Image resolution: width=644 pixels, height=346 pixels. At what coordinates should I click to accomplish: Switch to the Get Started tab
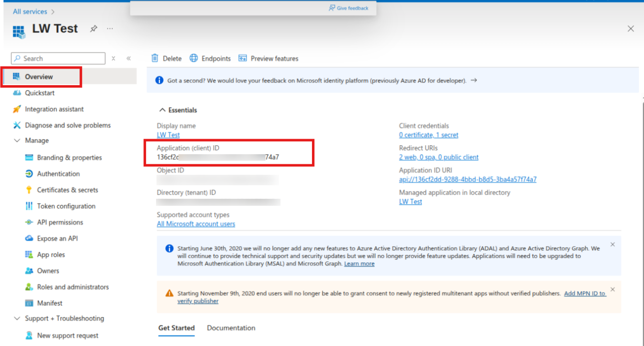tap(176, 328)
